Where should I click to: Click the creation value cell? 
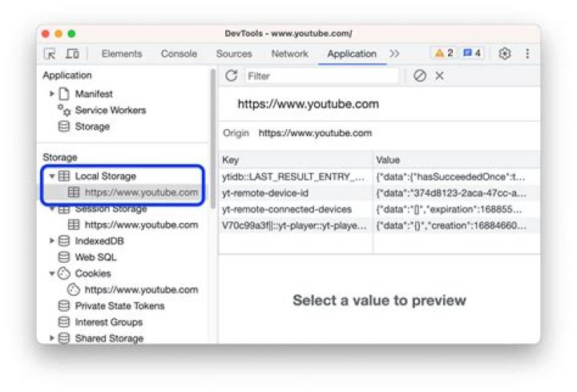[x=457, y=225]
